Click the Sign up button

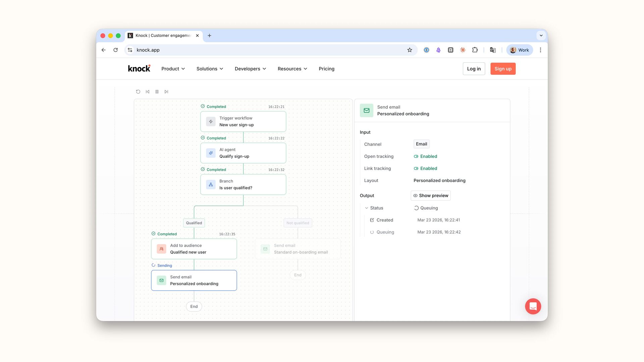click(503, 69)
